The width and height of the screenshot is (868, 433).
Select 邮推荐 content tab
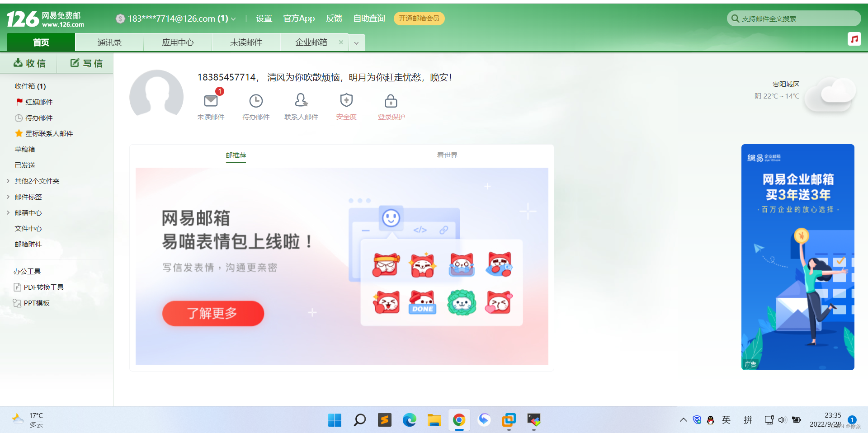click(x=236, y=155)
